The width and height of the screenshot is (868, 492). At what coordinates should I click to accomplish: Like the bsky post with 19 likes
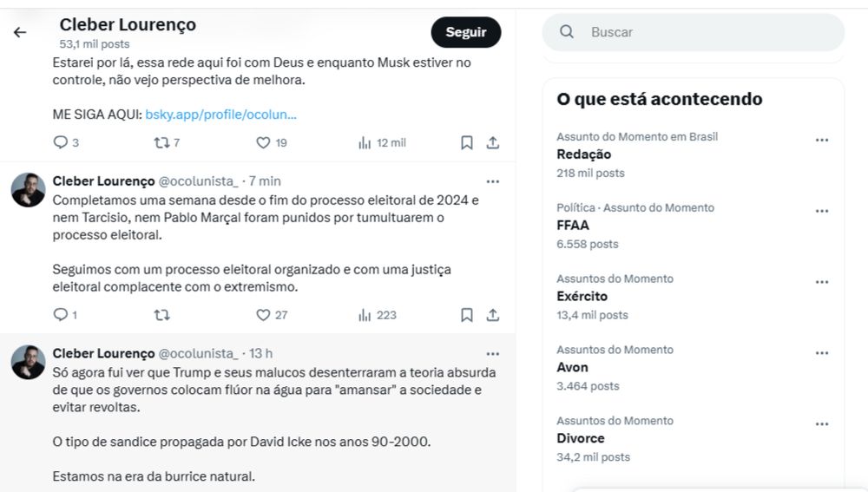(263, 143)
